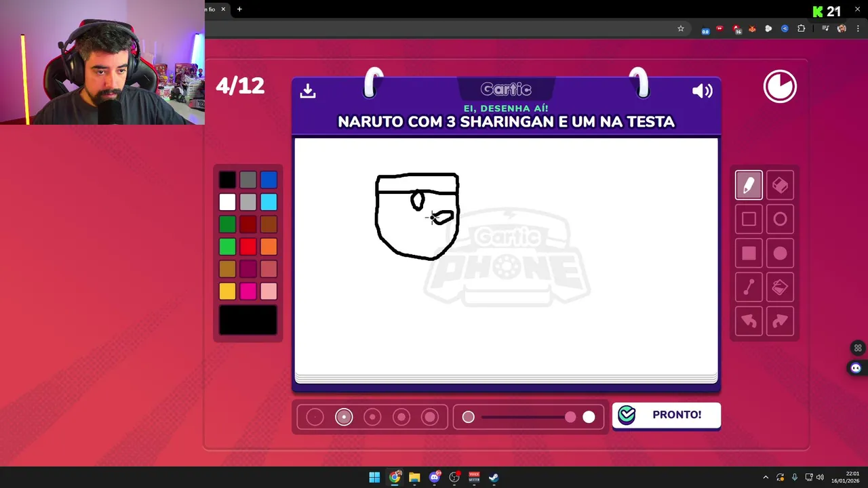
Task: Pick the hot pink color swatch
Action: [248, 291]
